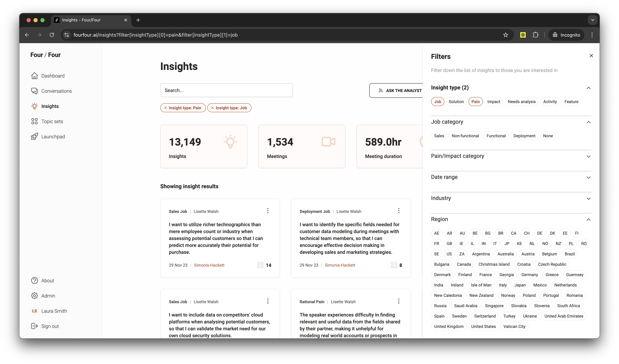Open Conversations via its chat icon

point(34,91)
